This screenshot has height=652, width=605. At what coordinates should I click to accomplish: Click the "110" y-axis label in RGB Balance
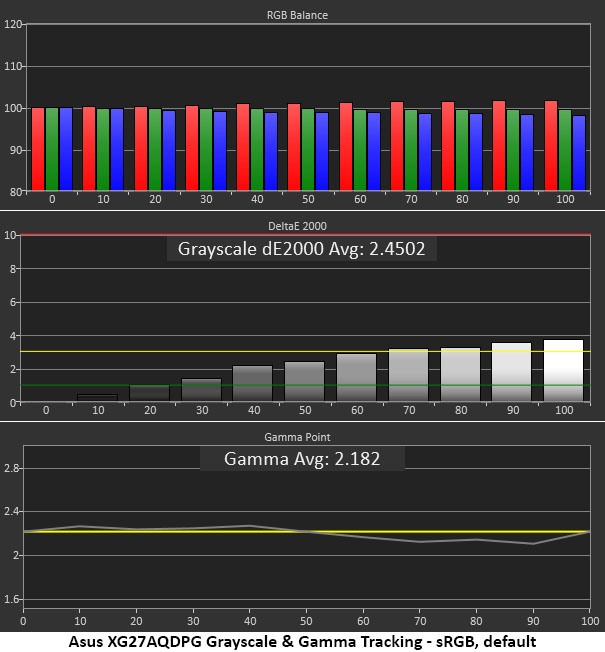pyautogui.click(x=12, y=66)
